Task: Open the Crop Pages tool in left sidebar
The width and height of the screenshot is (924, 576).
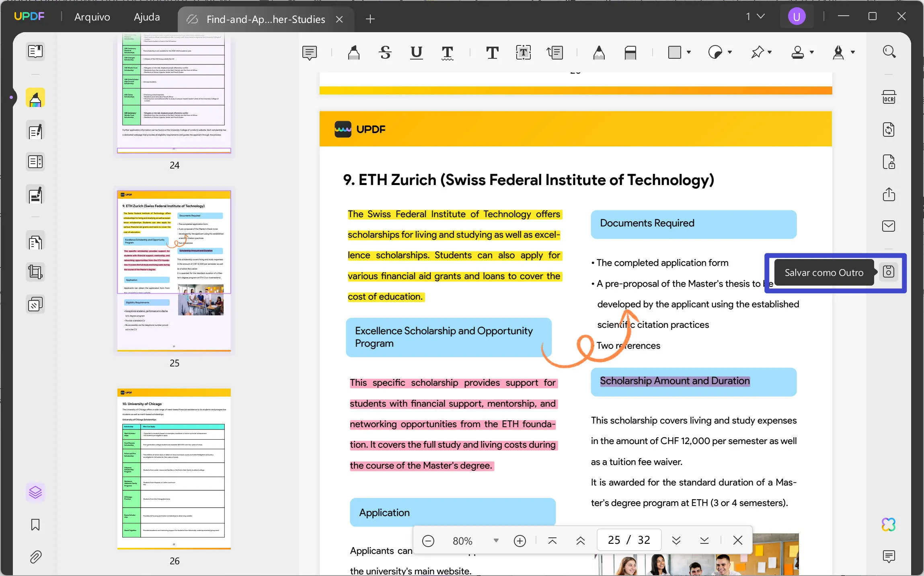Action: (35, 272)
